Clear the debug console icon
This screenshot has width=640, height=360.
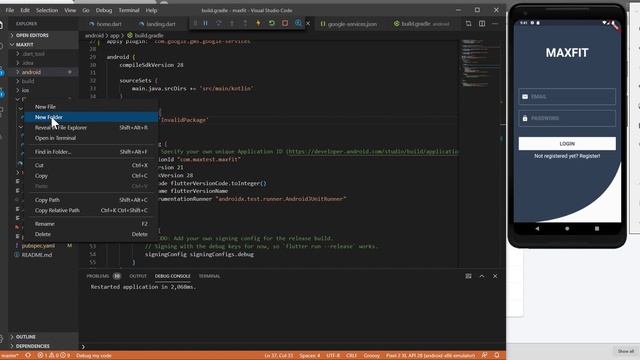tap(469, 276)
